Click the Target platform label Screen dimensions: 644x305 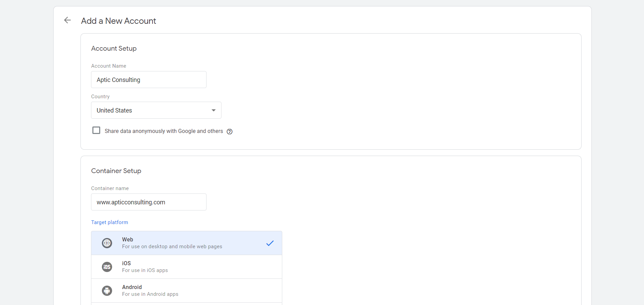[110, 222]
